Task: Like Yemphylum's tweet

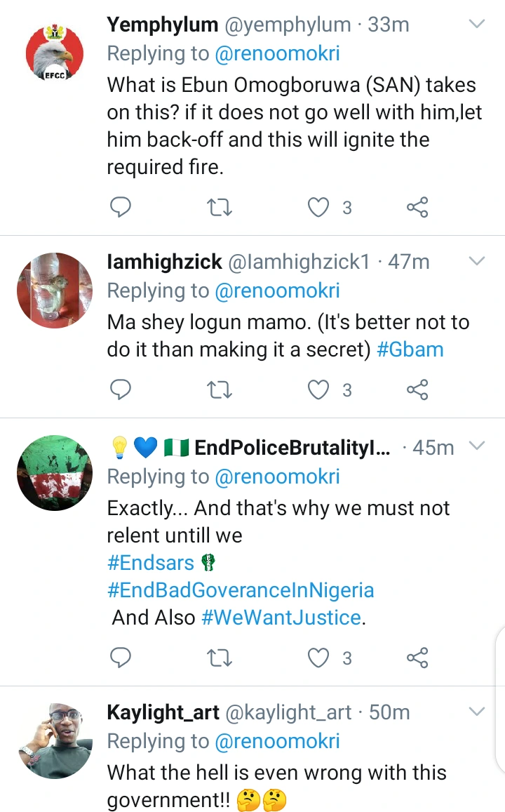Action: tap(319, 207)
